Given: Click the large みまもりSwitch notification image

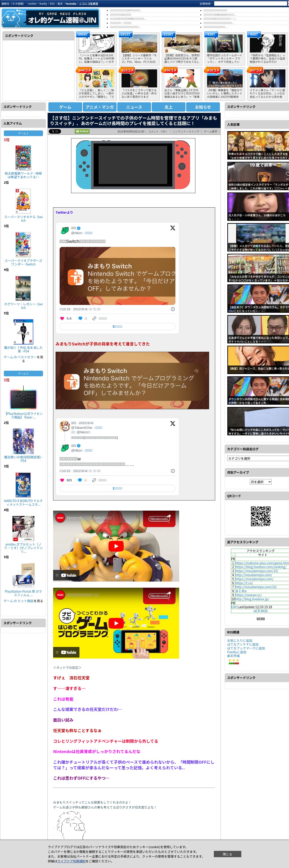Looking at the screenshot, I should 132,380.
